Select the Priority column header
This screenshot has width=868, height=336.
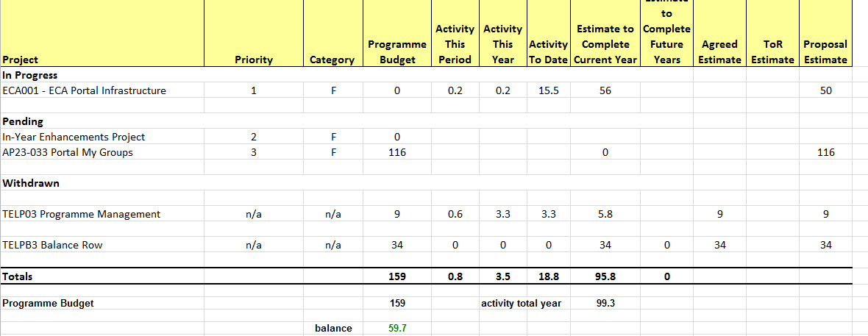[254, 60]
